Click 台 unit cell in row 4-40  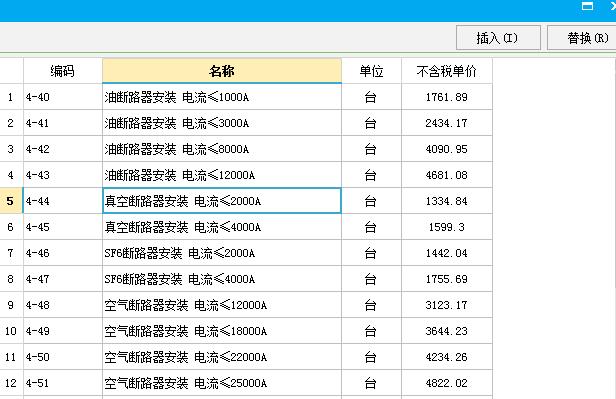coord(371,97)
